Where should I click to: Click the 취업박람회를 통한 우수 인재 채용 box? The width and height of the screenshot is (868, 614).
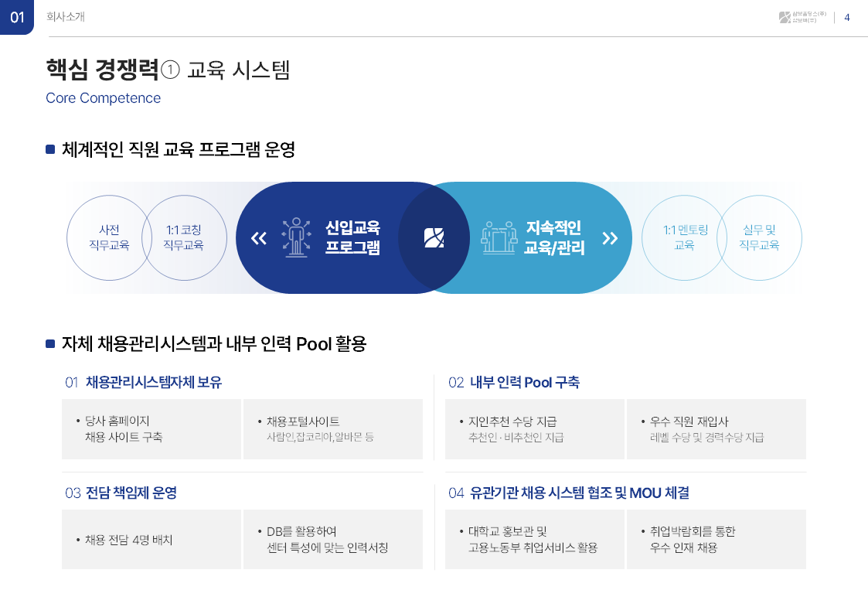pyautogui.click(x=716, y=540)
